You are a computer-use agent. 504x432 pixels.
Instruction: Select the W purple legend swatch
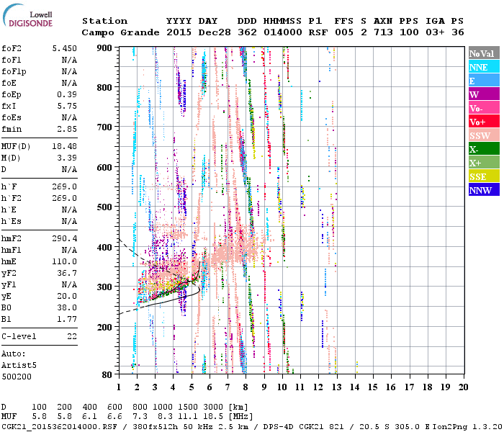(484, 94)
